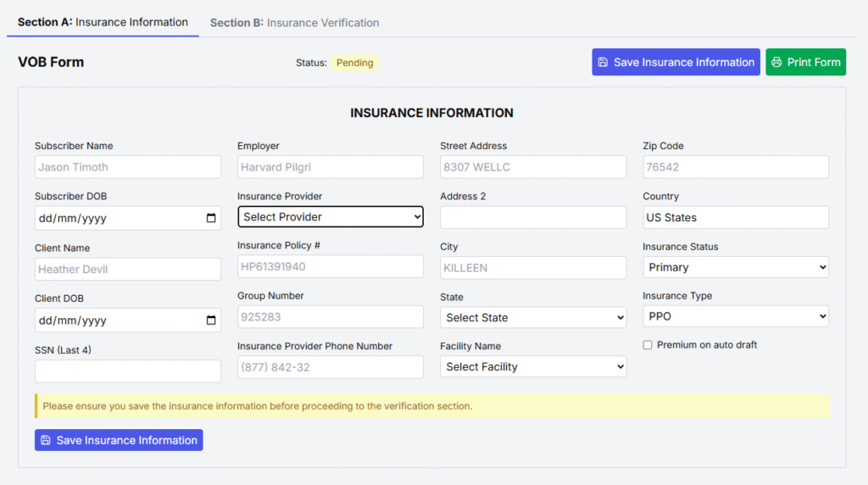Select the Insurance Policy # field
This screenshot has width=868, height=485.
click(330, 266)
